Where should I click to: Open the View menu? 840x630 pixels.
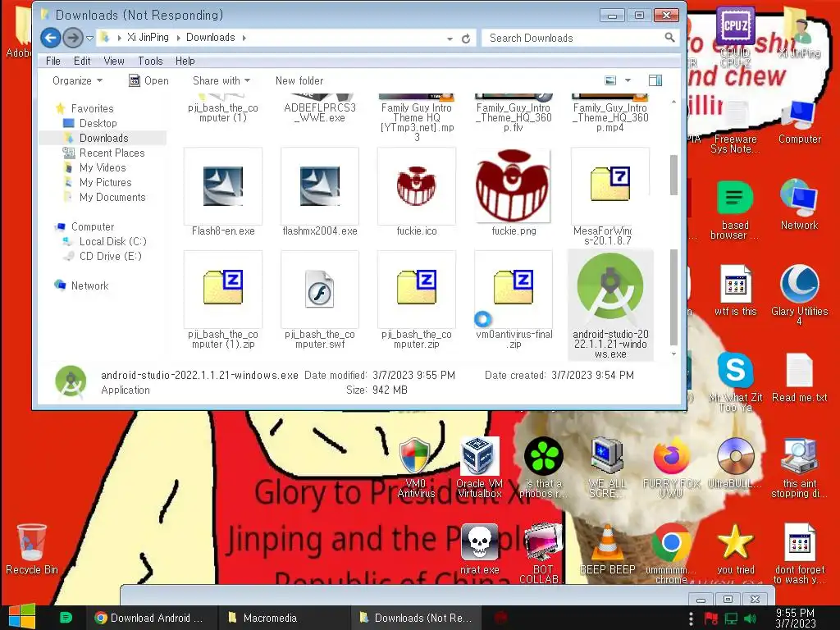pyautogui.click(x=113, y=61)
